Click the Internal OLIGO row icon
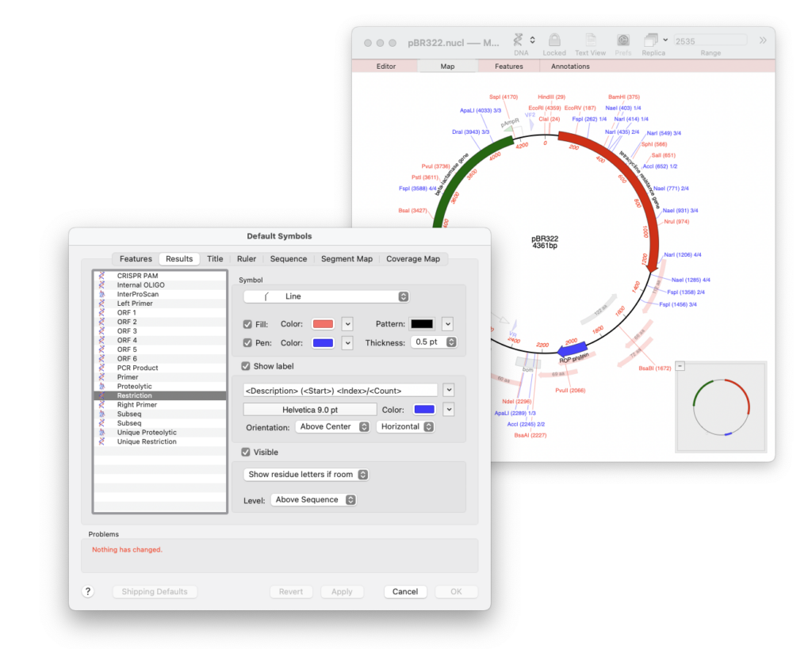 click(102, 284)
